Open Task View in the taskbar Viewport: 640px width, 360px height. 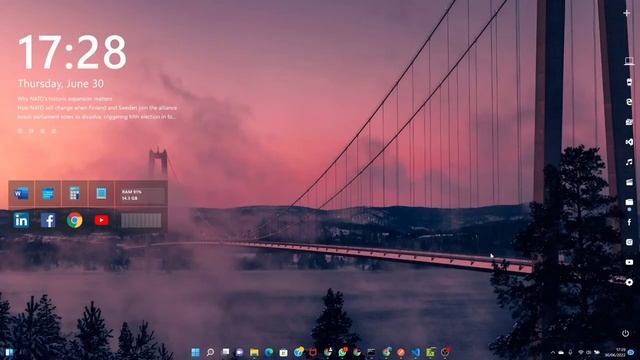pyautogui.click(x=225, y=352)
